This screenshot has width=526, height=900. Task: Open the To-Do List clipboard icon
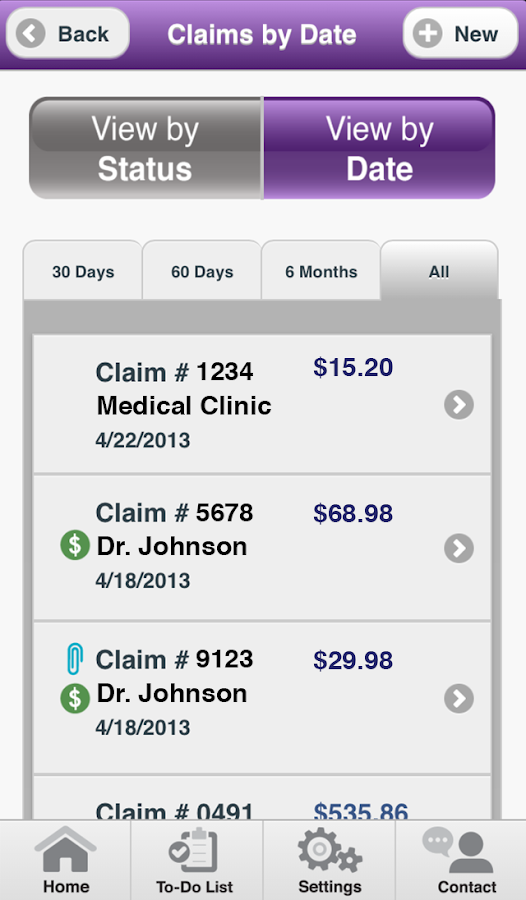[194, 850]
